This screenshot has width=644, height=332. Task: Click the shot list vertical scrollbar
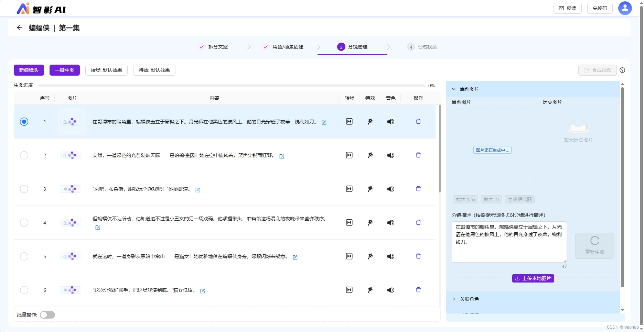[440, 148]
